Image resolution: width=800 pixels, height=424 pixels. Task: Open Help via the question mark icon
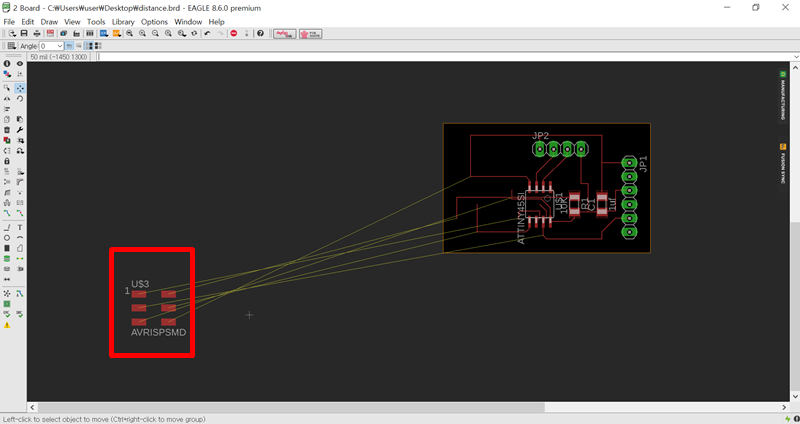(260, 34)
